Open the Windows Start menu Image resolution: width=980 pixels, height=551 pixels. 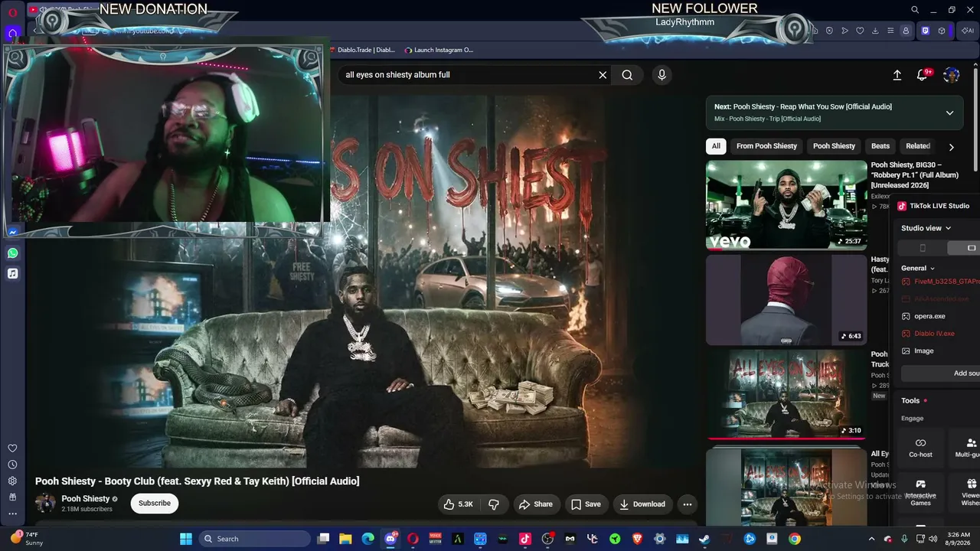(x=186, y=539)
